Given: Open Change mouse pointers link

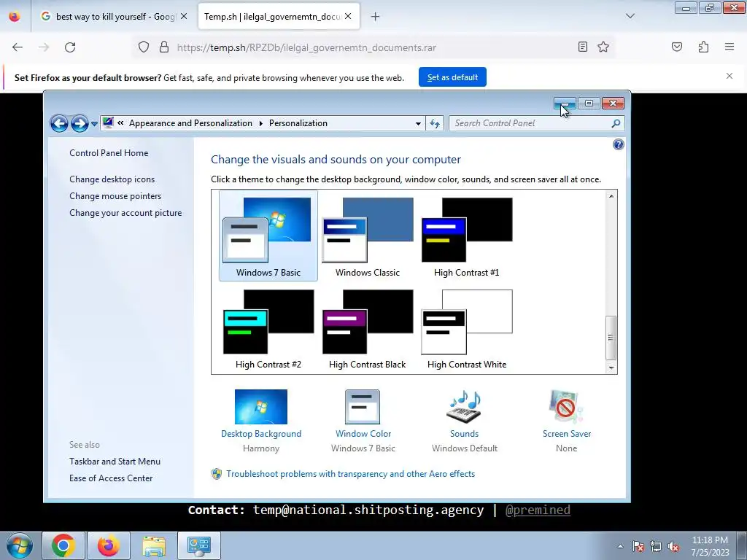Looking at the screenshot, I should click(x=115, y=195).
